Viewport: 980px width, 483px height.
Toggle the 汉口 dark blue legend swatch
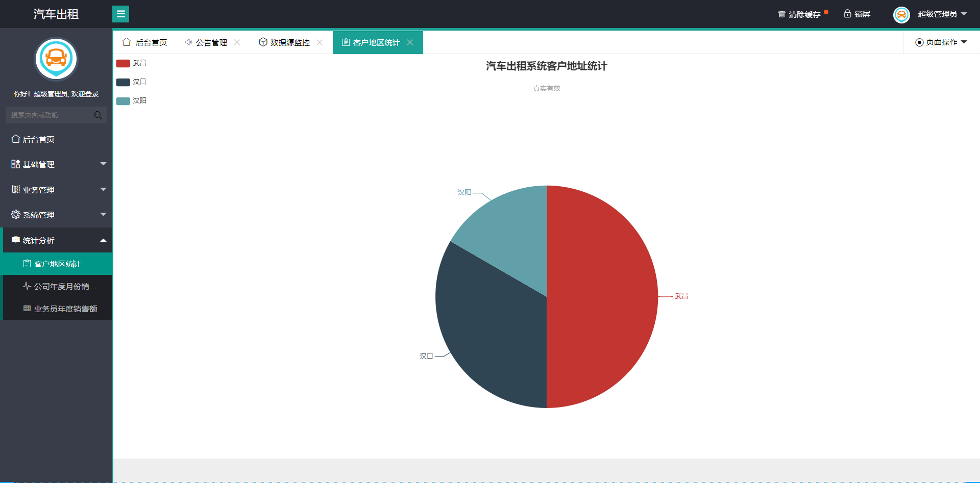click(123, 82)
